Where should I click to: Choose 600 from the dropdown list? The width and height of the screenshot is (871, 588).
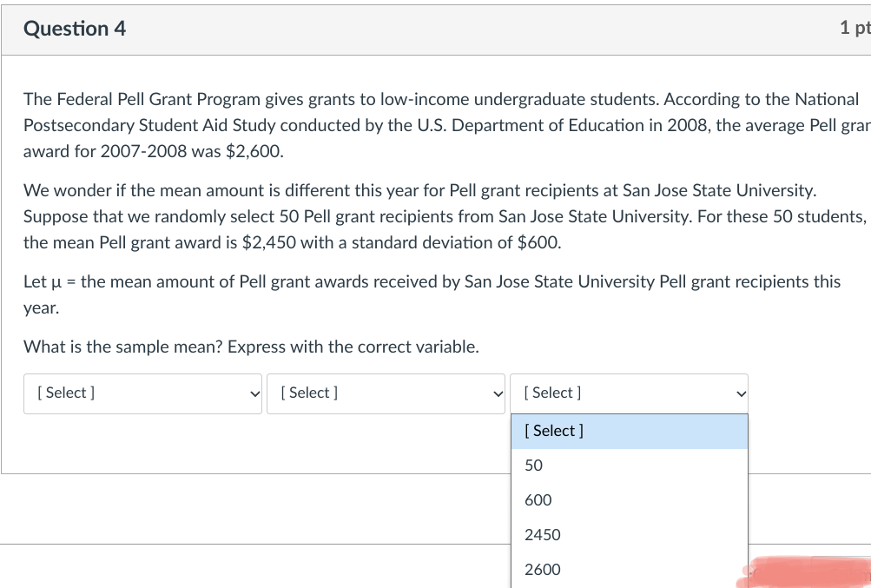[538, 500]
